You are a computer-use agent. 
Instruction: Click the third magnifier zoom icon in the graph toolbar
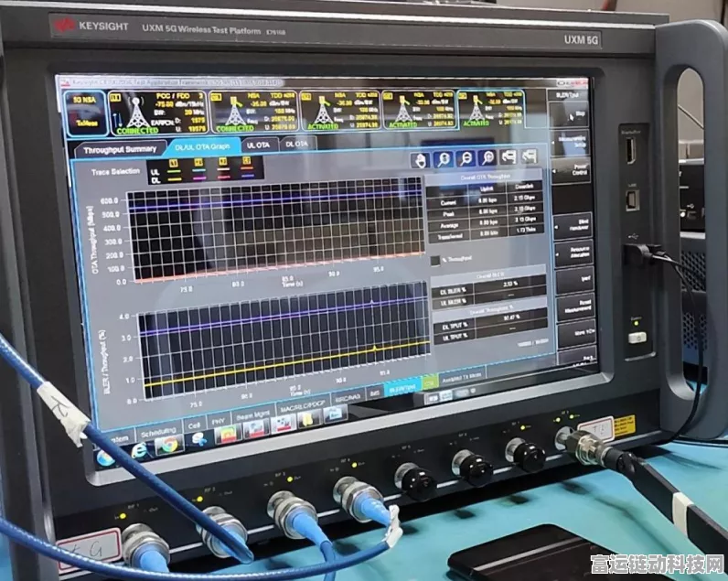[487, 158]
